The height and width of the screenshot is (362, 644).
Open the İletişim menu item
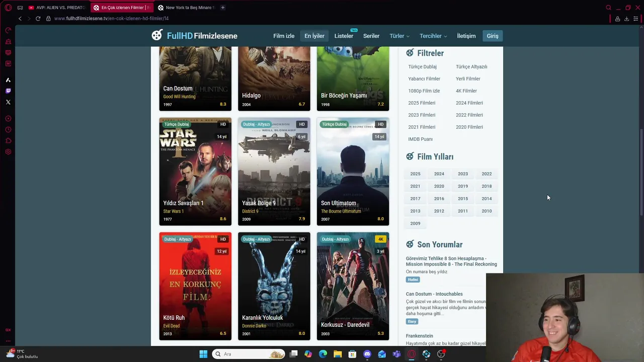click(466, 36)
